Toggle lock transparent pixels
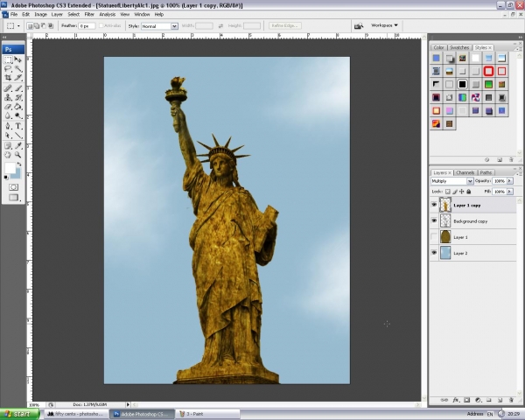The height and width of the screenshot is (420, 525). 448,192
